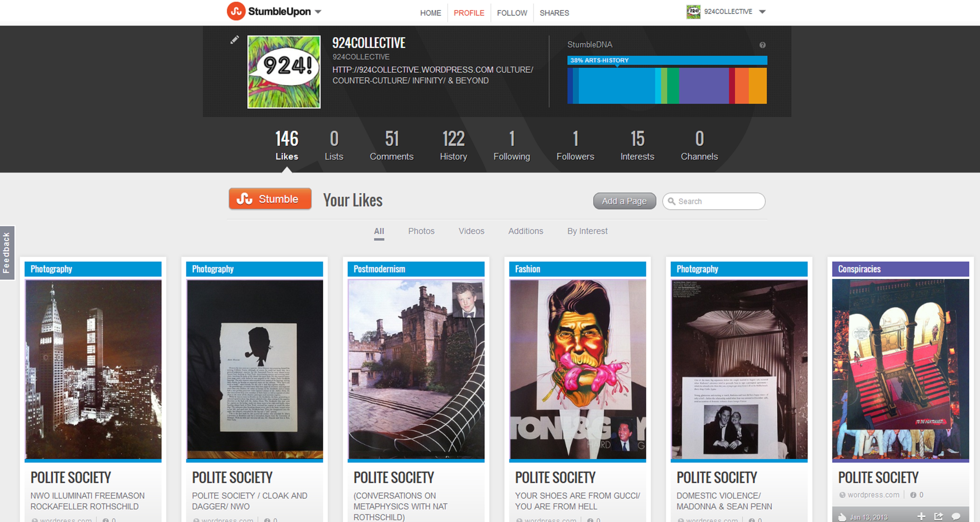
Task: Add Conspiracies card to a list with plus icon
Action: [x=921, y=516]
